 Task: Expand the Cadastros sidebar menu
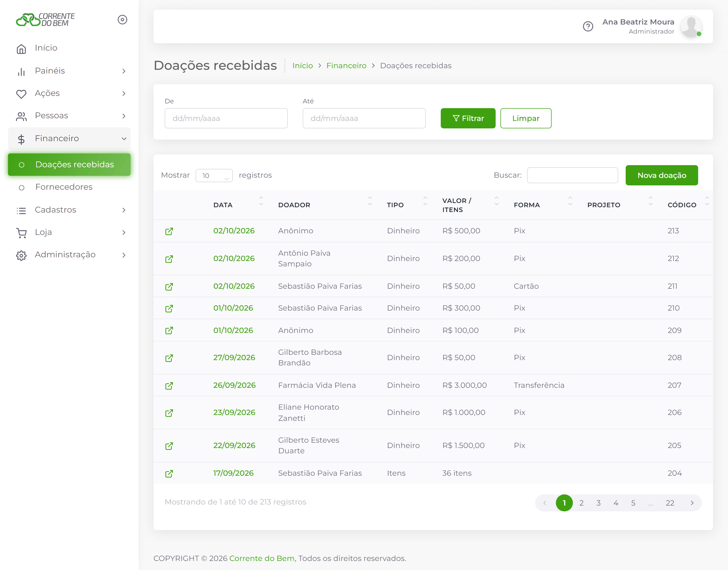69,210
